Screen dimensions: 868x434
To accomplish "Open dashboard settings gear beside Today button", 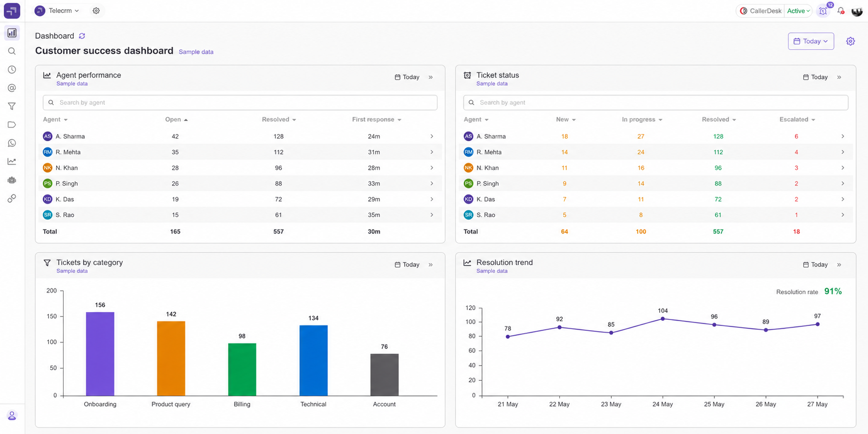I will point(850,41).
